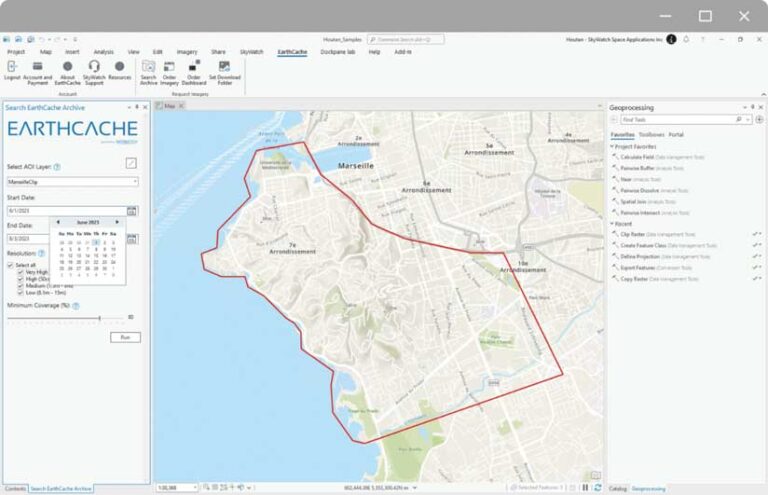Click the Find Tools search magnifier icon
Image resolution: width=768 pixels, height=495 pixels.
coord(739,119)
